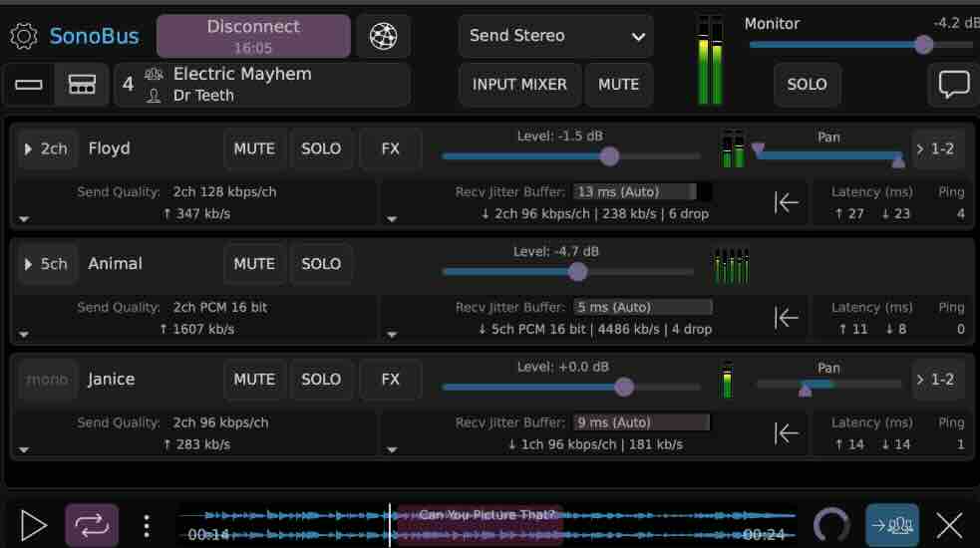
Task: Open Animal's send quality options arrow
Action: [24, 335]
